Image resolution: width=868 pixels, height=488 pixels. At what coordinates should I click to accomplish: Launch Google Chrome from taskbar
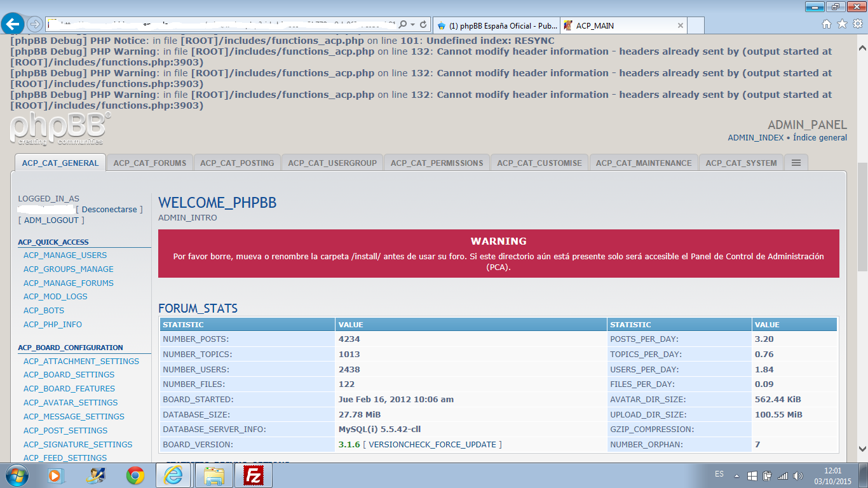tap(135, 475)
